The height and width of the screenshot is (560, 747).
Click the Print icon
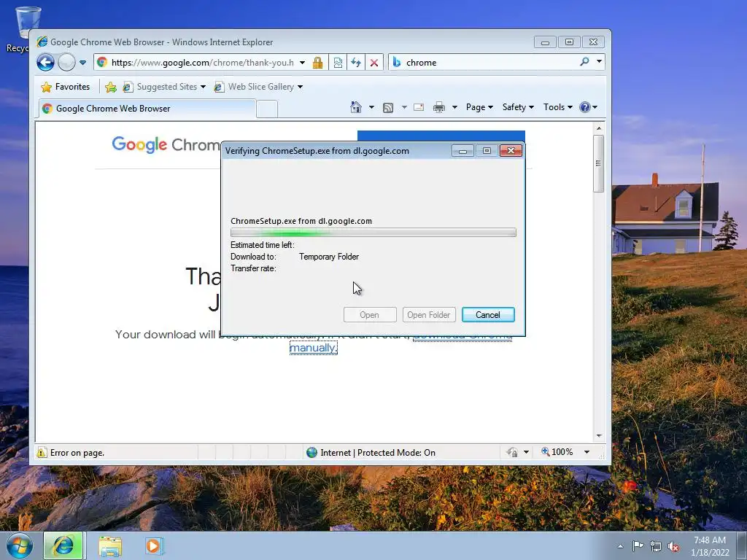pyautogui.click(x=438, y=107)
